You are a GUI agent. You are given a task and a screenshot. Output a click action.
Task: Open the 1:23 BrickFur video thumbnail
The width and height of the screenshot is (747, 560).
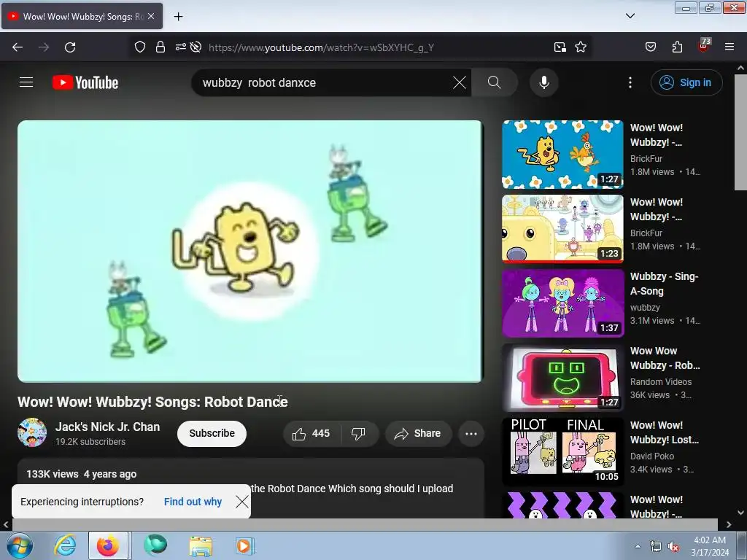point(562,228)
